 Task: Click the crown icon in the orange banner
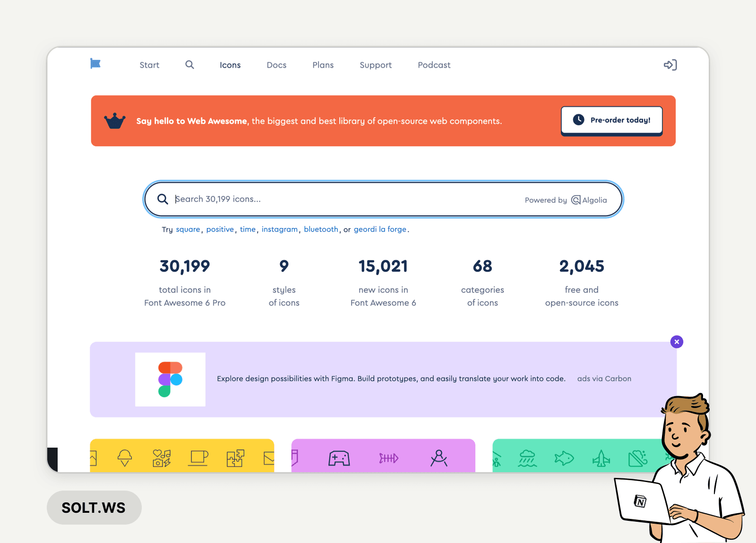(x=115, y=121)
